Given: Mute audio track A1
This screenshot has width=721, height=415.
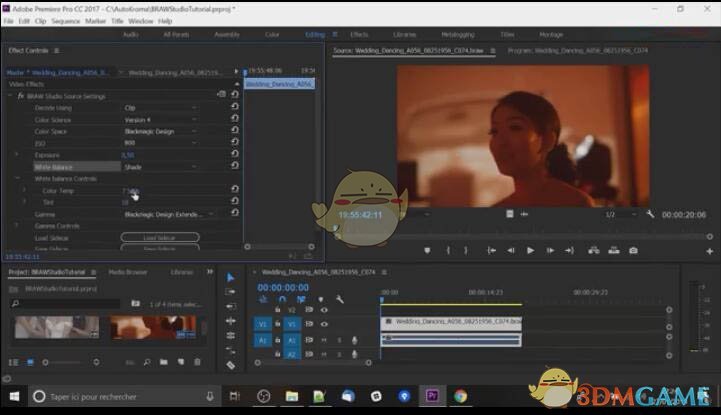Looking at the screenshot, I should [324, 341].
